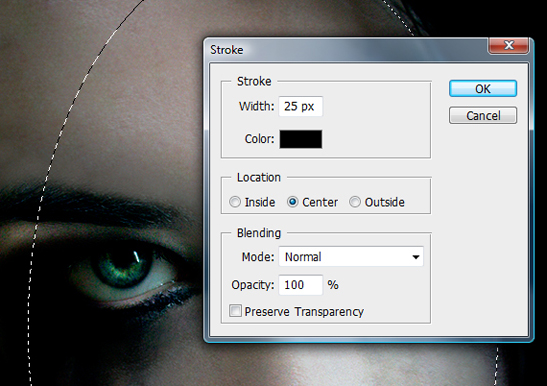The image size is (547, 386).
Task: Click the arrow of the Mode combo box
Action: point(415,257)
